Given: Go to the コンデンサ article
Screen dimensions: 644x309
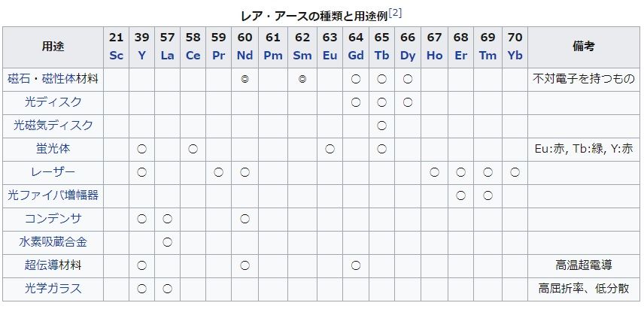Looking at the screenshot, I should point(53,219).
